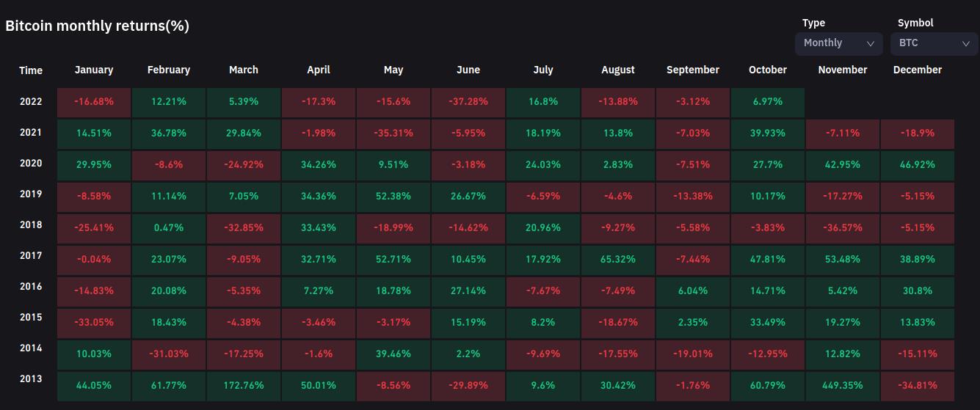Click the January column header
980x410 pixels.
94,70
